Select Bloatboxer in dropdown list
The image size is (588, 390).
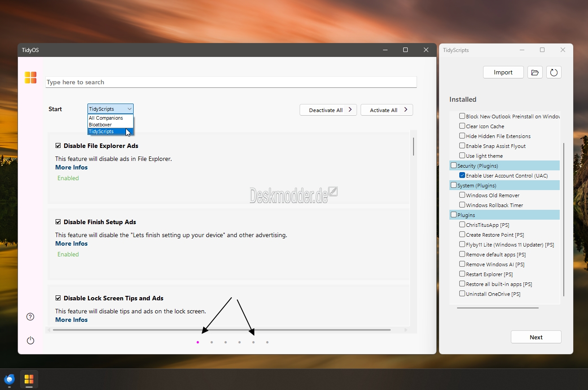(110, 125)
